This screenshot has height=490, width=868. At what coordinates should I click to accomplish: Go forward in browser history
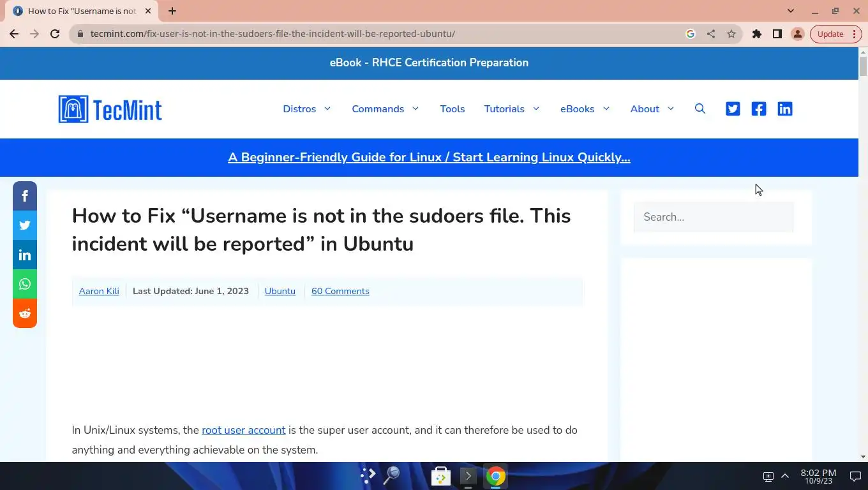pos(34,34)
